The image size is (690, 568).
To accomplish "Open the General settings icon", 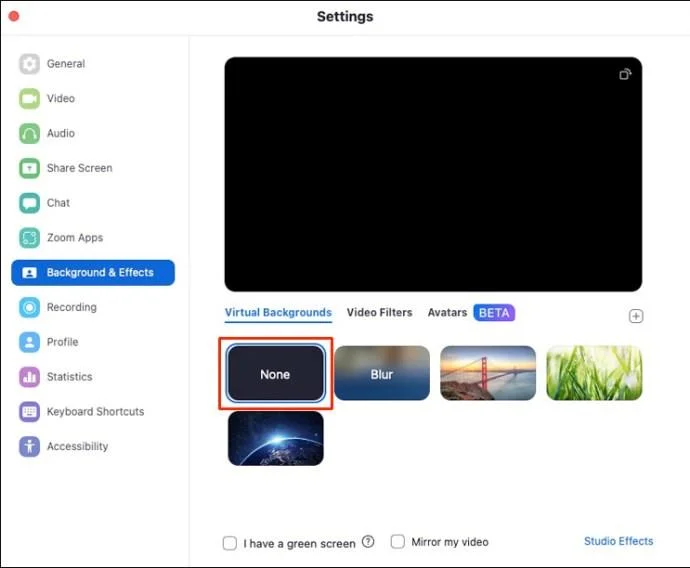I will (x=29, y=64).
